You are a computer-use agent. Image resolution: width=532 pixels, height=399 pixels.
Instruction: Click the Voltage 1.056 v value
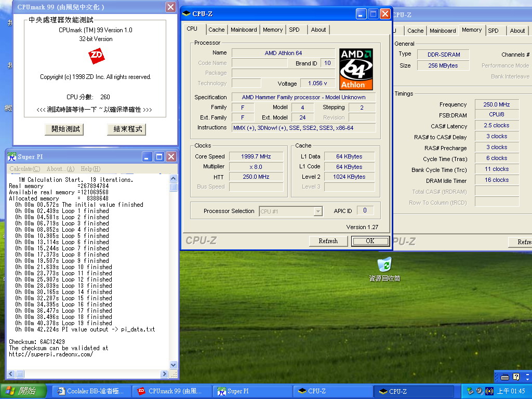[x=317, y=83]
